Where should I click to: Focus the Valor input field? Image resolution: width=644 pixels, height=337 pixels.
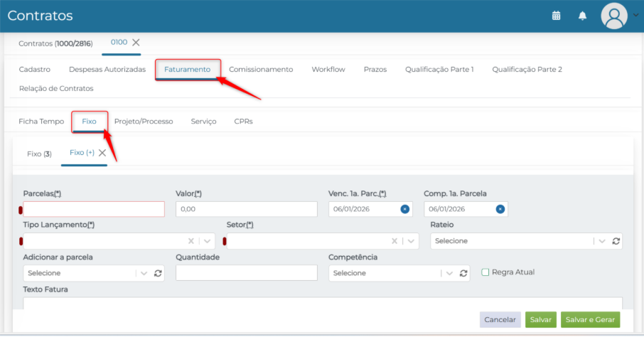247,209
